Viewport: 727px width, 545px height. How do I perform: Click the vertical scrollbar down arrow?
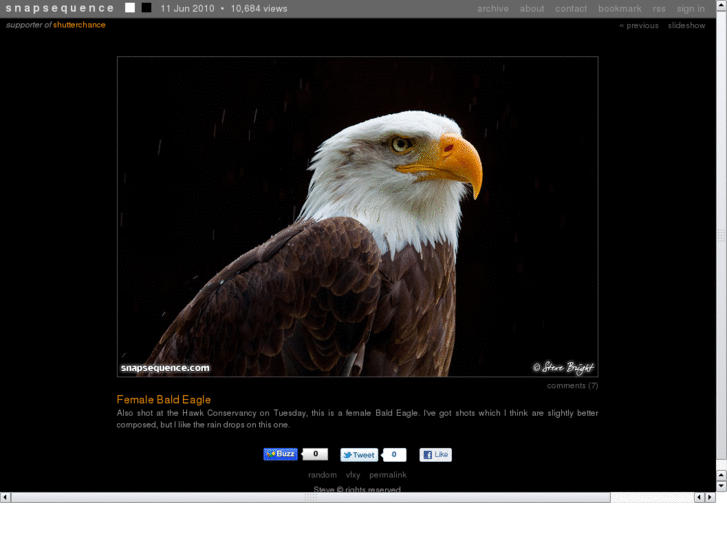tap(721, 486)
